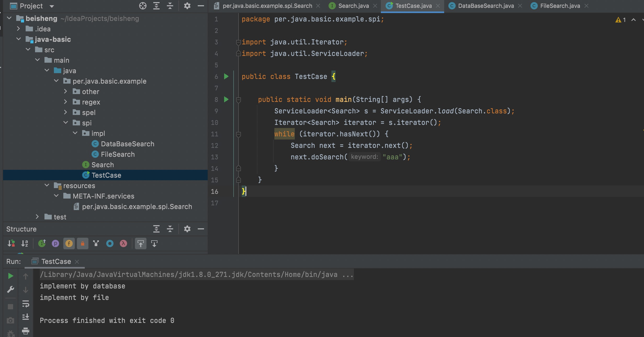The image size is (644, 337).
Task: Click down arrow in Run console toolbar
Action: (26, 290)
